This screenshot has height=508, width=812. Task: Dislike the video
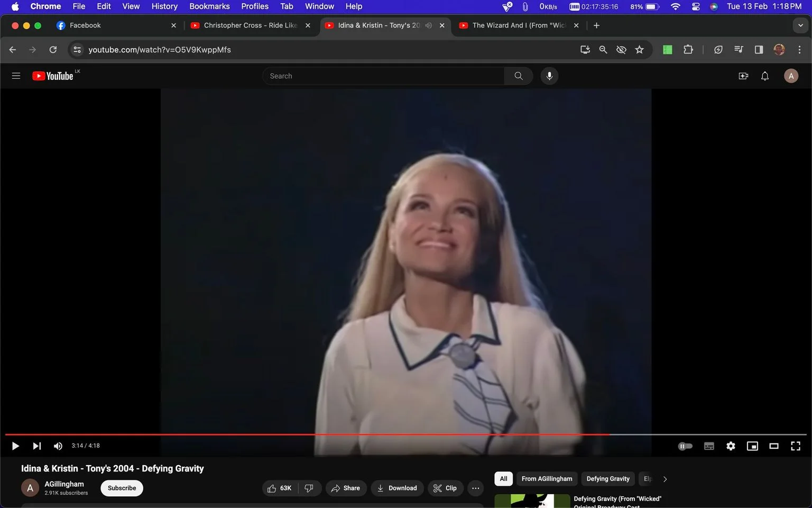click(x=309, y=488)
